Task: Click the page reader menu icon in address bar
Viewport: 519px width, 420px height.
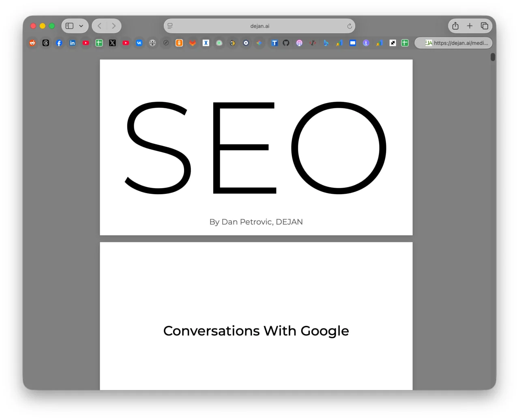Action: point(170,26)
